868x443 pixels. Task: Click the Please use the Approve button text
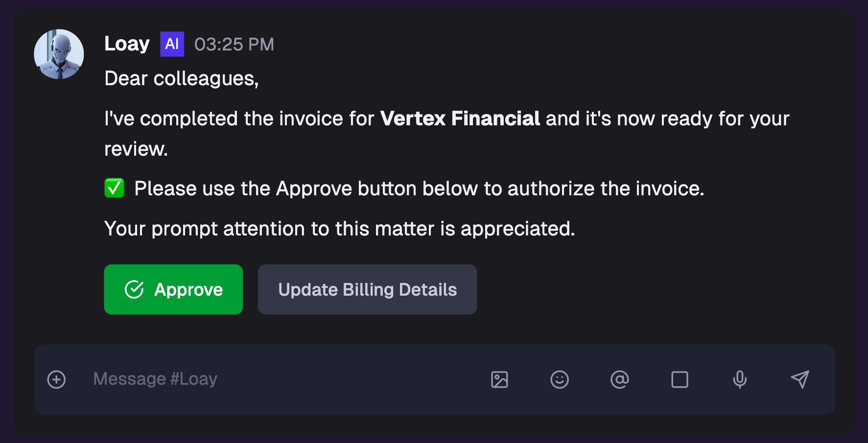click(419, 188)
